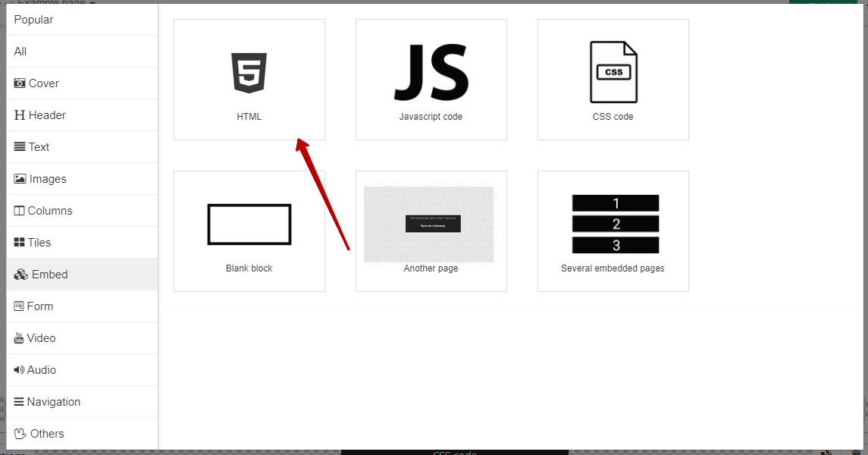Image resolution: width=868 pixels, height=455 pixels.
Task: Show All block categories
Action: click(20, 52)
